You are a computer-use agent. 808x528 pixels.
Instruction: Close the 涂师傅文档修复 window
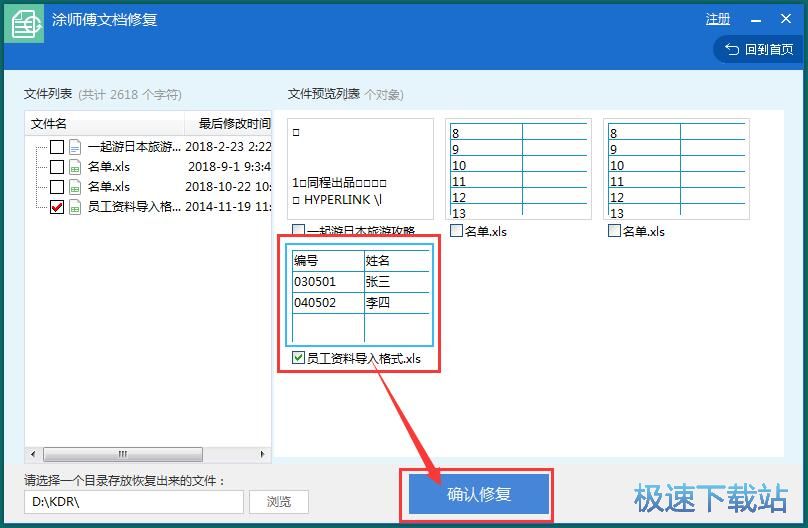(x=786, y=19)
